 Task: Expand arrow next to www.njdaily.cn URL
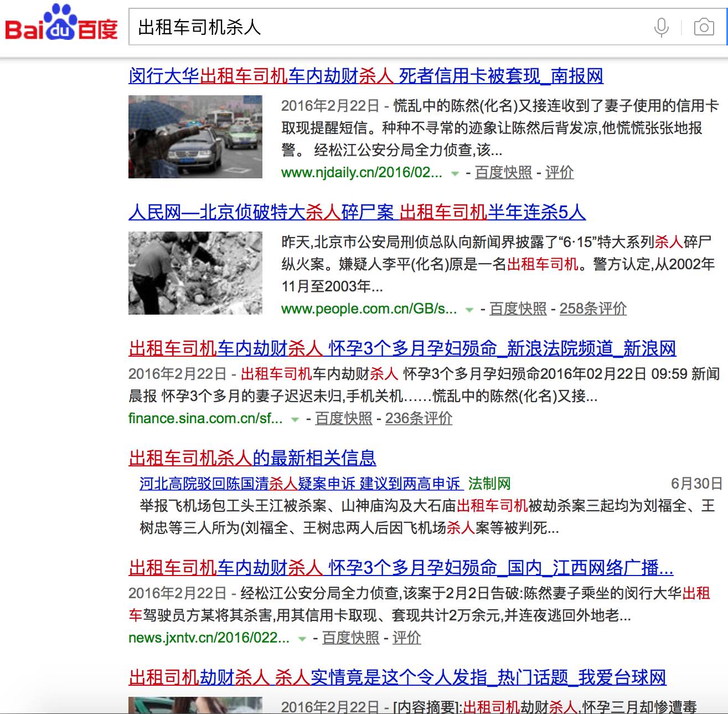coord(455,173)
